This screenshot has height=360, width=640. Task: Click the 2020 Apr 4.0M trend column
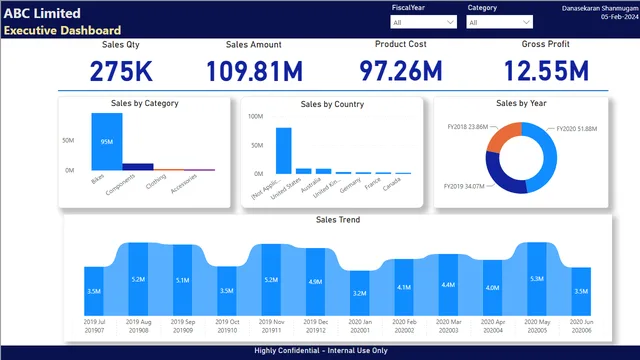coord(493,288)
